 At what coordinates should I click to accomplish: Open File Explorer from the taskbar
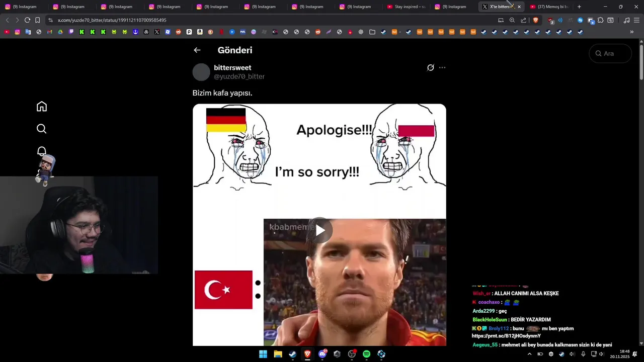click(278, 354)
